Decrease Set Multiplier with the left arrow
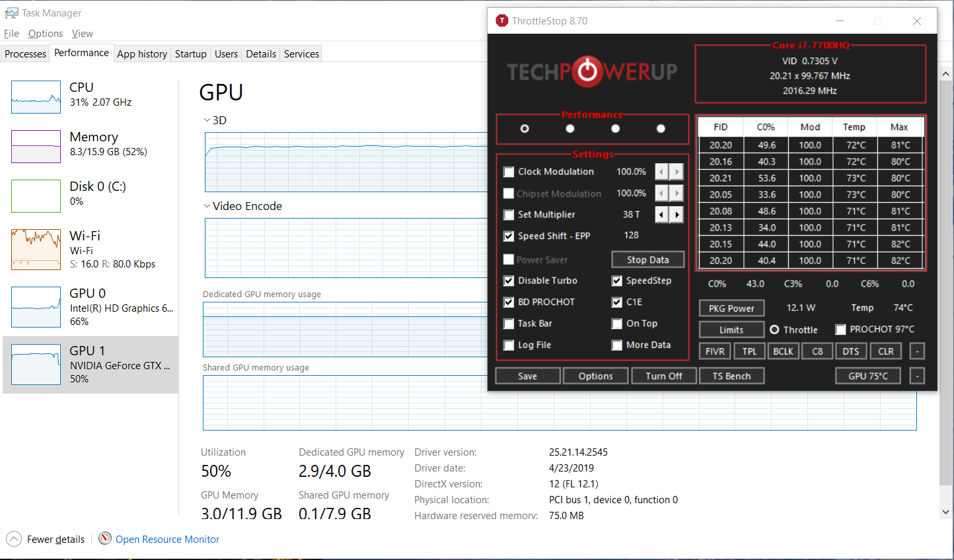This screenshot has width=954, height=560. coord(661,215)
